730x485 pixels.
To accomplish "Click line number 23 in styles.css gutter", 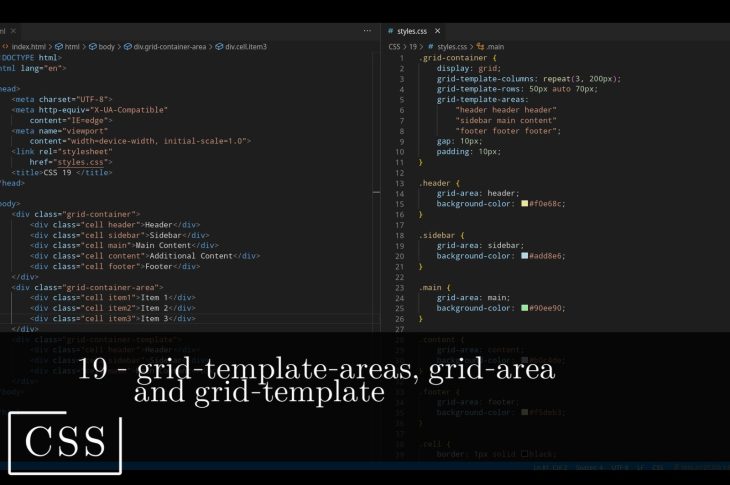I will (x=399, y=287).
